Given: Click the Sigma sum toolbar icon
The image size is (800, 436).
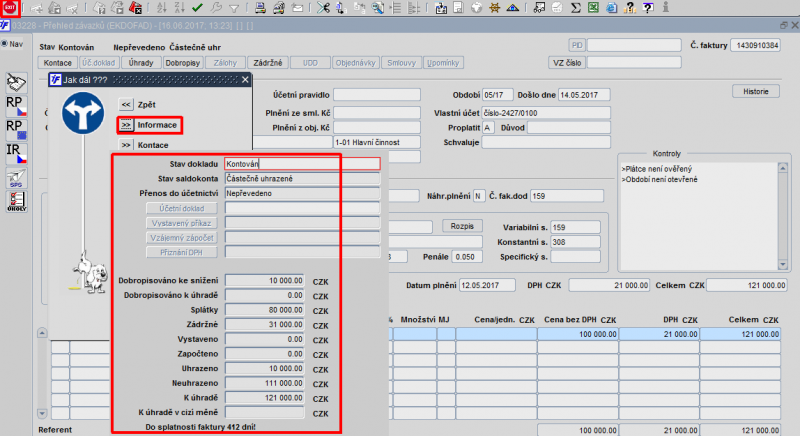Looking at the screenshot, I should point(576,9).
